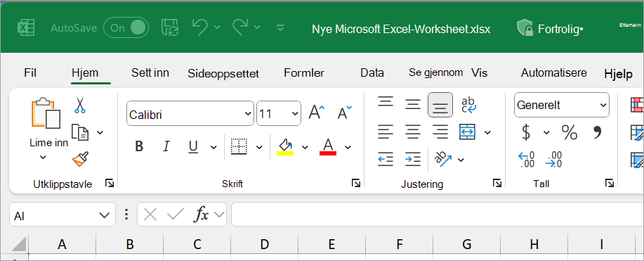Click the Lime inn paste clipboard icon

point(46,113)
